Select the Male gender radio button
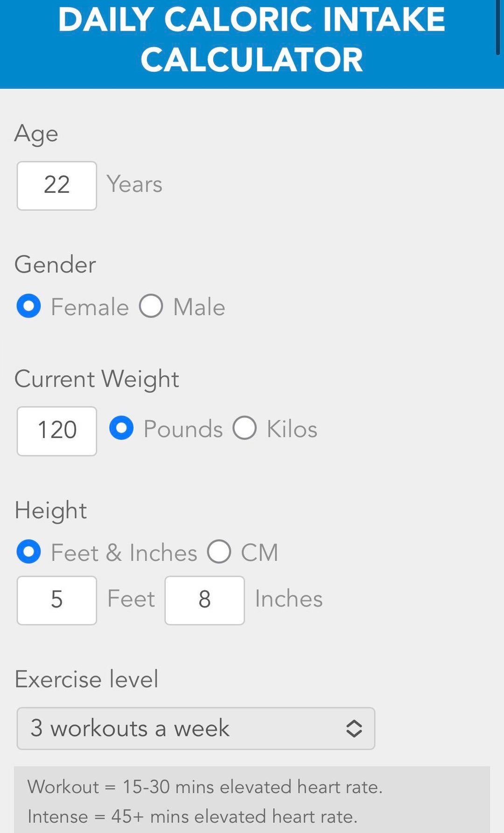 click(x=151, y=306)
